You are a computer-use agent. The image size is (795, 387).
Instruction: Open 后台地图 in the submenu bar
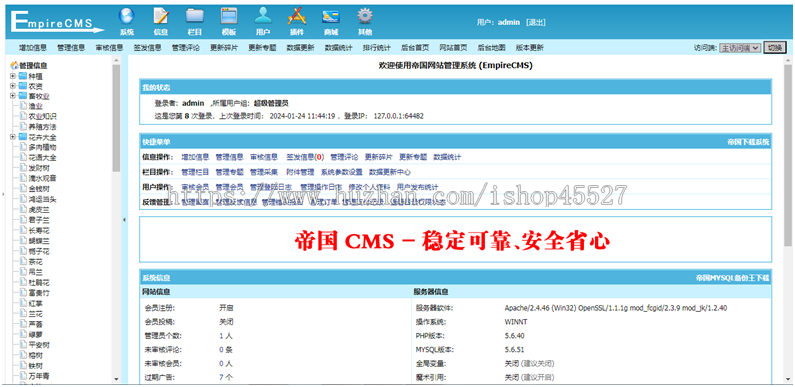tap(491, 48)
